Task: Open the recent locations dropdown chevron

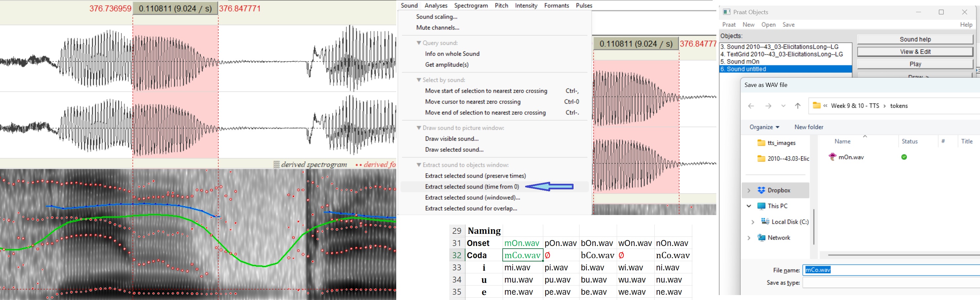Action: [x=783, y=106]
